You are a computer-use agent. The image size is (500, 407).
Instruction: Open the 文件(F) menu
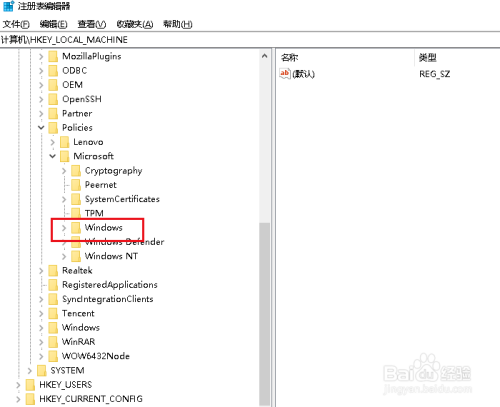[16, 24]
